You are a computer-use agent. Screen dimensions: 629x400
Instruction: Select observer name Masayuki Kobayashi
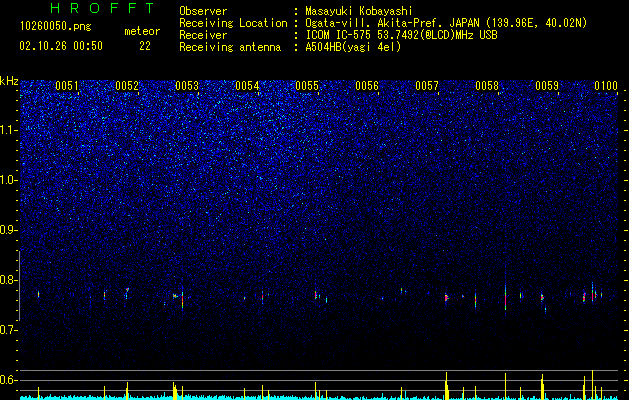[x=359, y=11]
